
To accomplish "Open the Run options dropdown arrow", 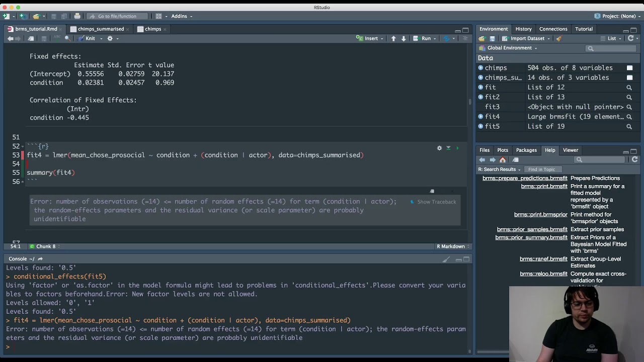I will pos(436,39).
